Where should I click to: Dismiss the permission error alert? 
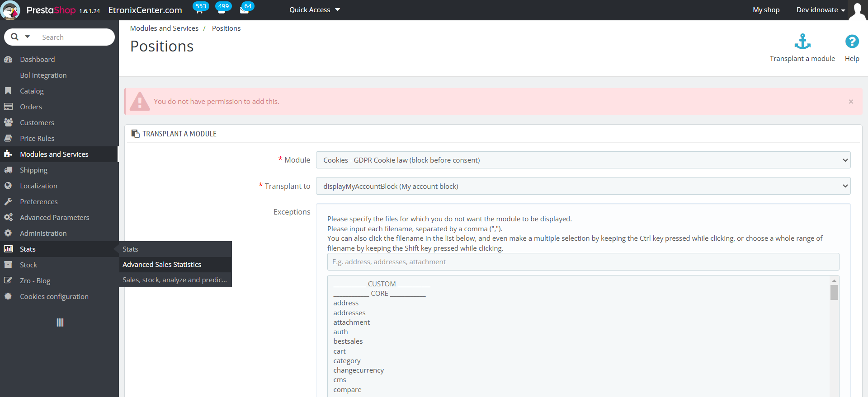coord(851,102)
